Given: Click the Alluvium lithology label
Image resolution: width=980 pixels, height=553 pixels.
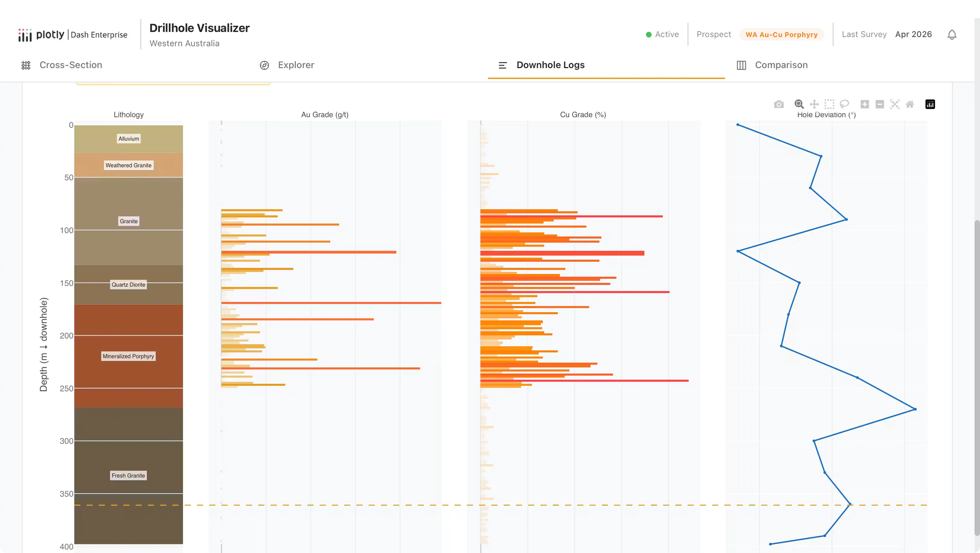Looking at the screenshot, I should [128, 138].
